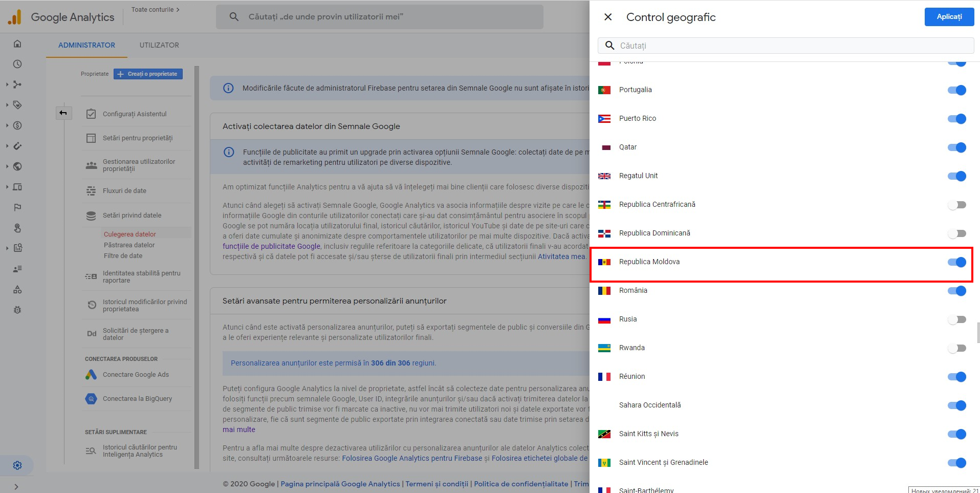This screenshot has width=980, height=493.
Task: Close the Control geografic panel
Action: click(608, 17)
